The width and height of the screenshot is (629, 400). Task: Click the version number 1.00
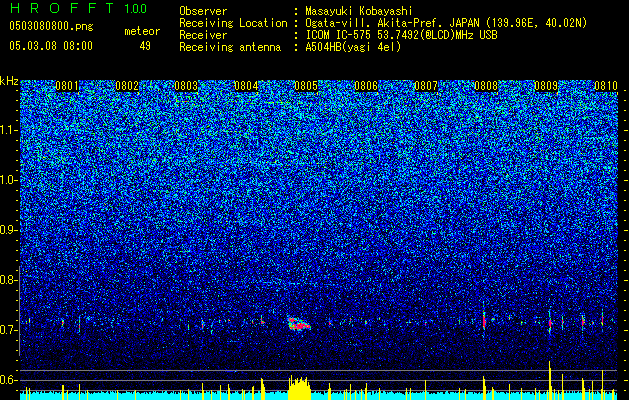click(136, 9)
